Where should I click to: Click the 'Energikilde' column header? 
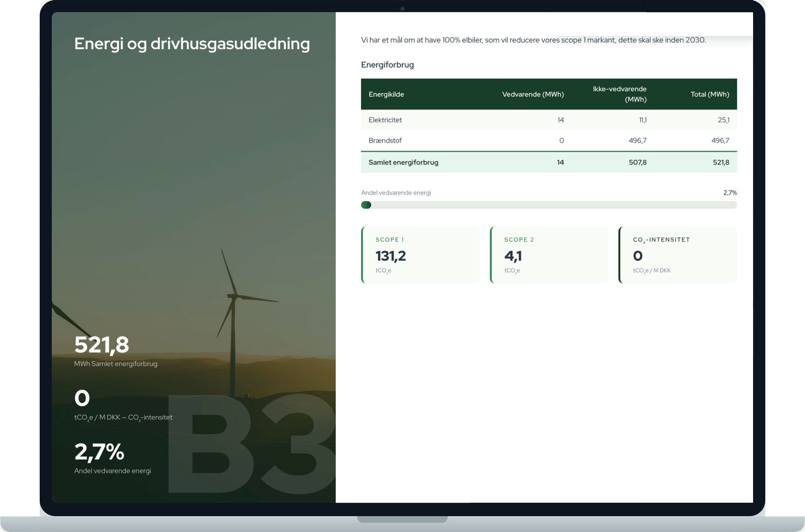[x=386, y=94]
